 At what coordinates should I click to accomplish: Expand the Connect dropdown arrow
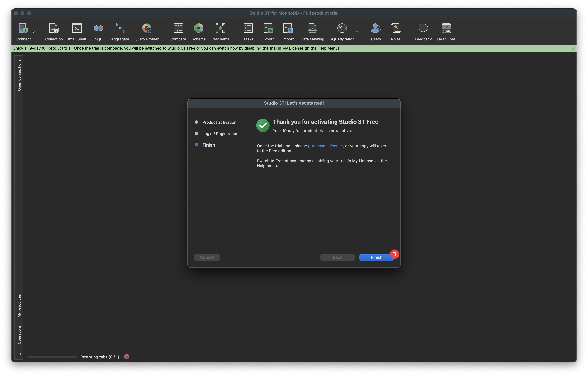tap(34, 31)
